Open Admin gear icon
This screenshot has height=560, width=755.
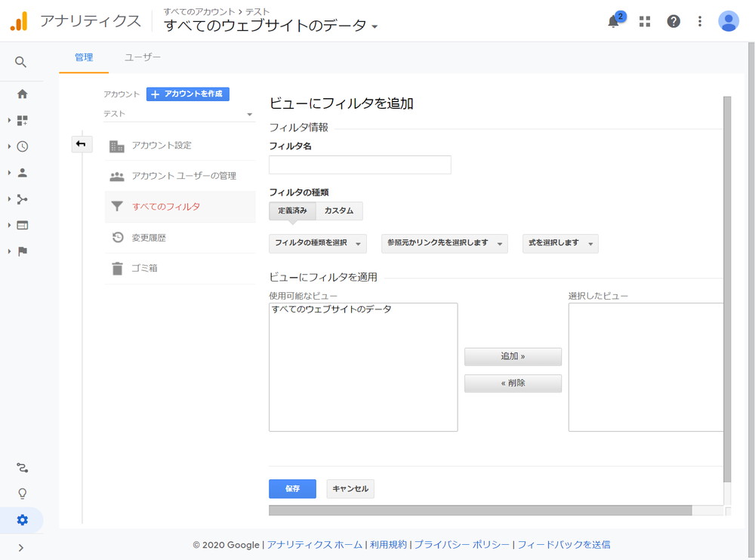(x=22, y=520)
